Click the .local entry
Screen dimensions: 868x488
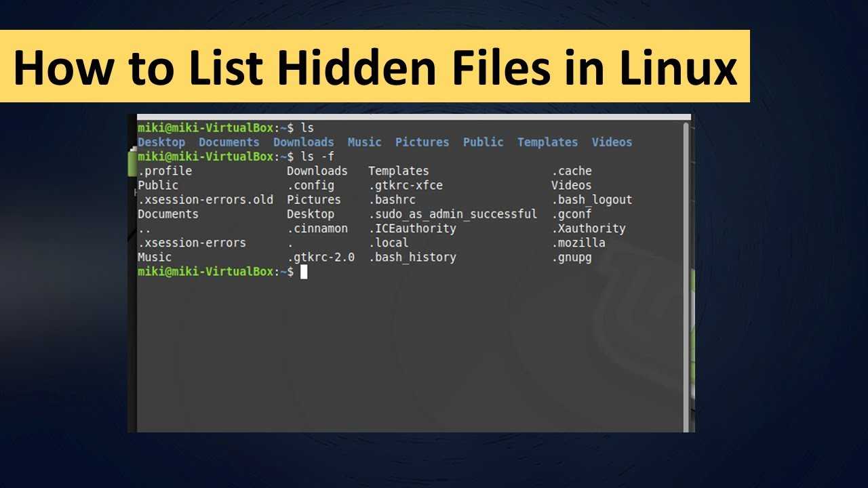[x=389, y=243]
